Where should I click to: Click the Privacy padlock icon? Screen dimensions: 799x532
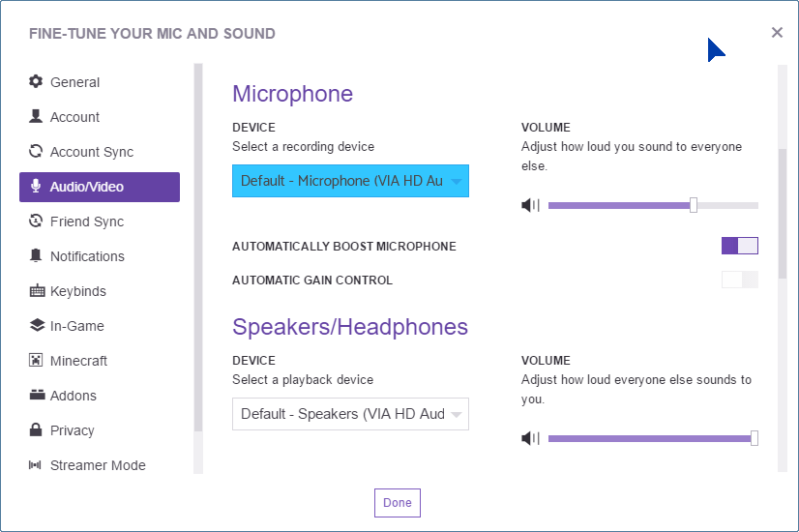point(37,430)
